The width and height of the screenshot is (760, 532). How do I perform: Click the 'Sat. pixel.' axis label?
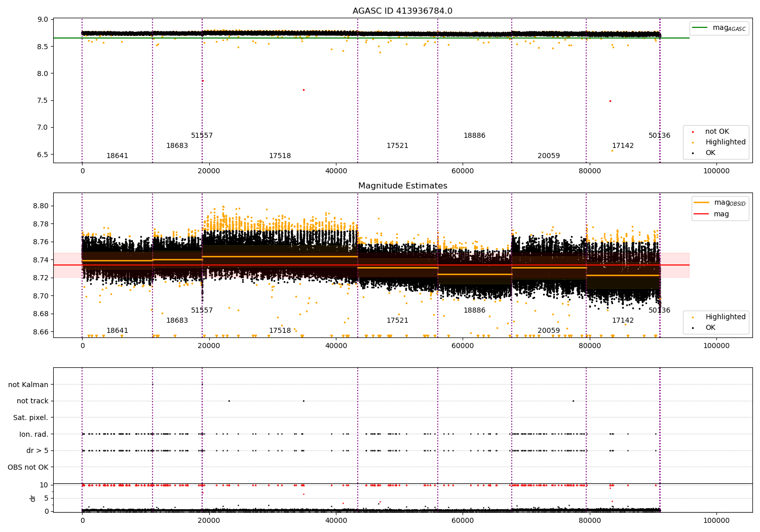tap(31, 418)
